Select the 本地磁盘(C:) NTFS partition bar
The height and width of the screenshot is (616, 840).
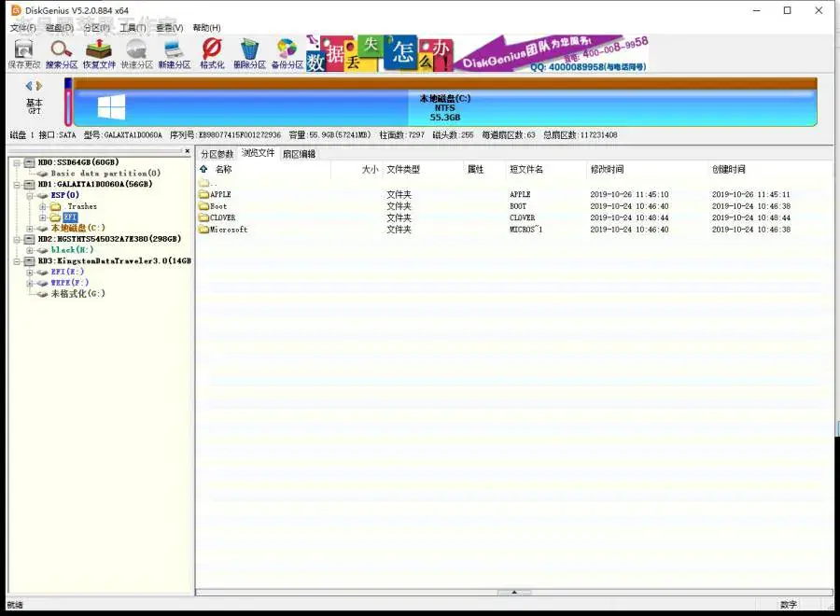point(444,102)
